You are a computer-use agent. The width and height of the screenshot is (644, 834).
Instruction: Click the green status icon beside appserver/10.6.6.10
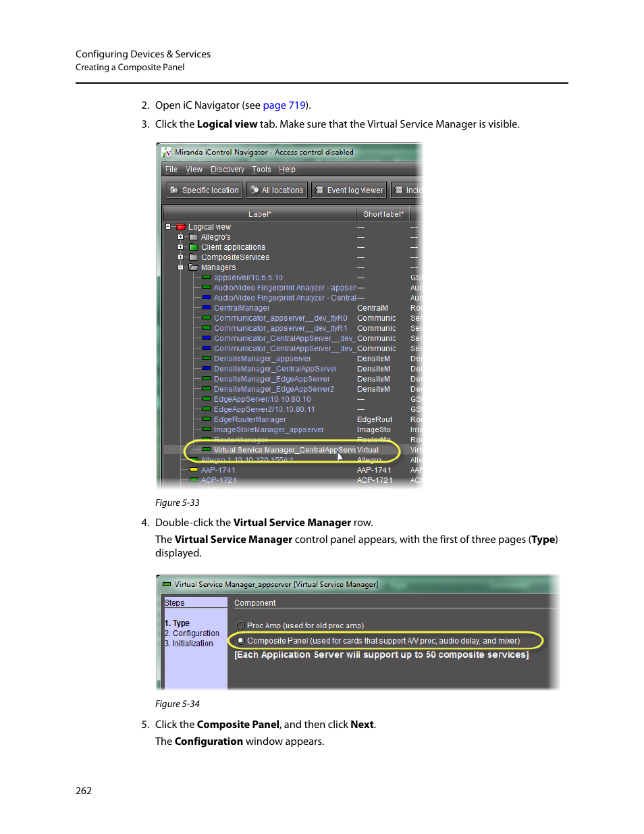point(207,277)
